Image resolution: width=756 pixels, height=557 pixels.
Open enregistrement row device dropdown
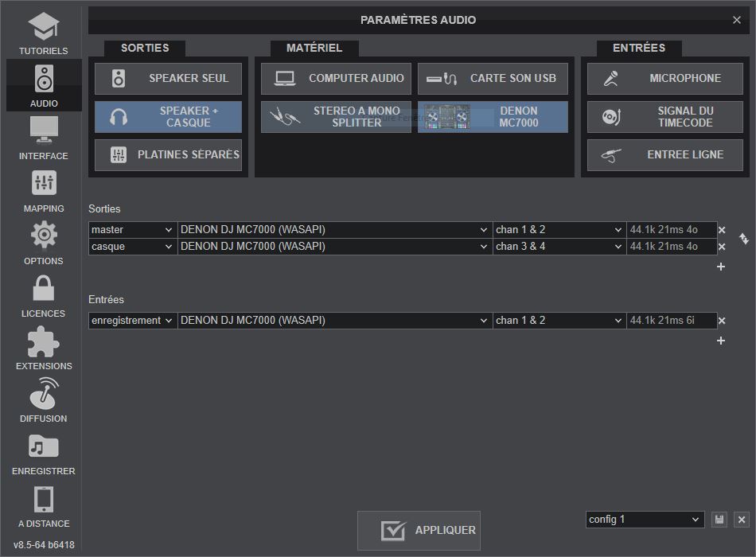pyautogui.click(x=334, y=320)
